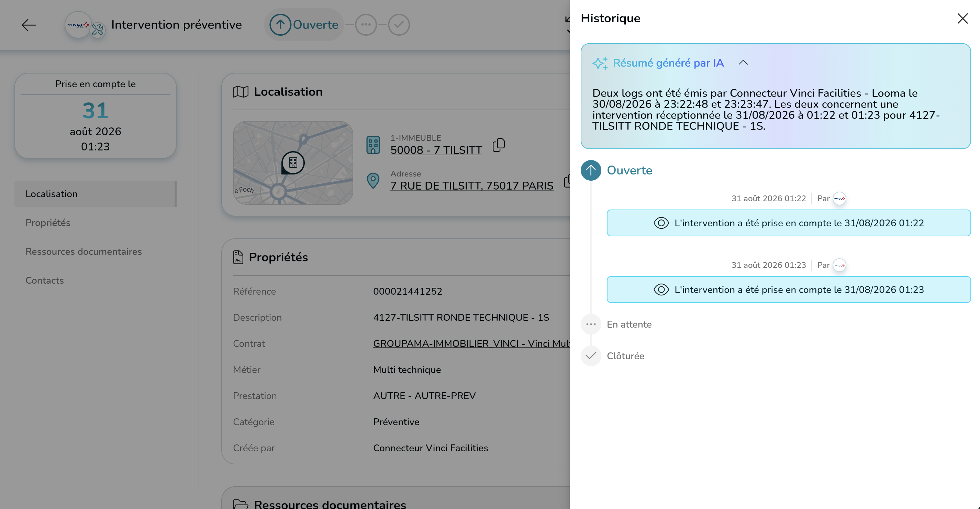
Task: Select the checkmark closed status step in header
Action: (399, 25)
